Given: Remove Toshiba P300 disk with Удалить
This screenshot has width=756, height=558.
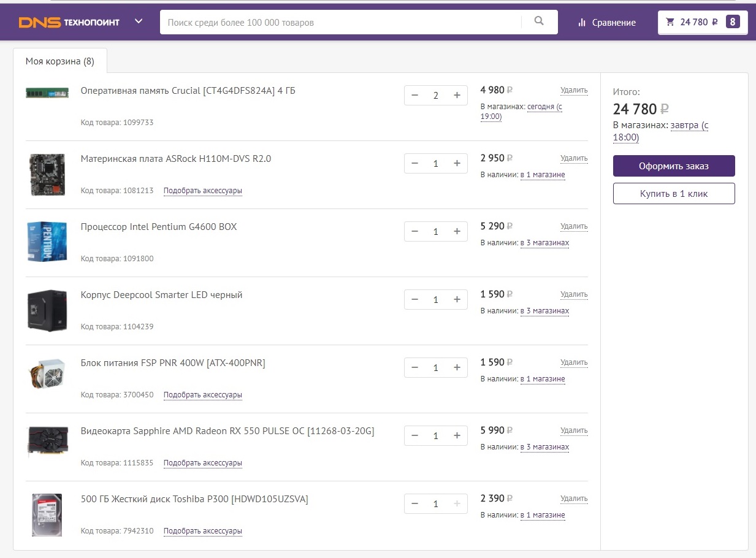Looking at the screenshot, I should coord(574,499).
